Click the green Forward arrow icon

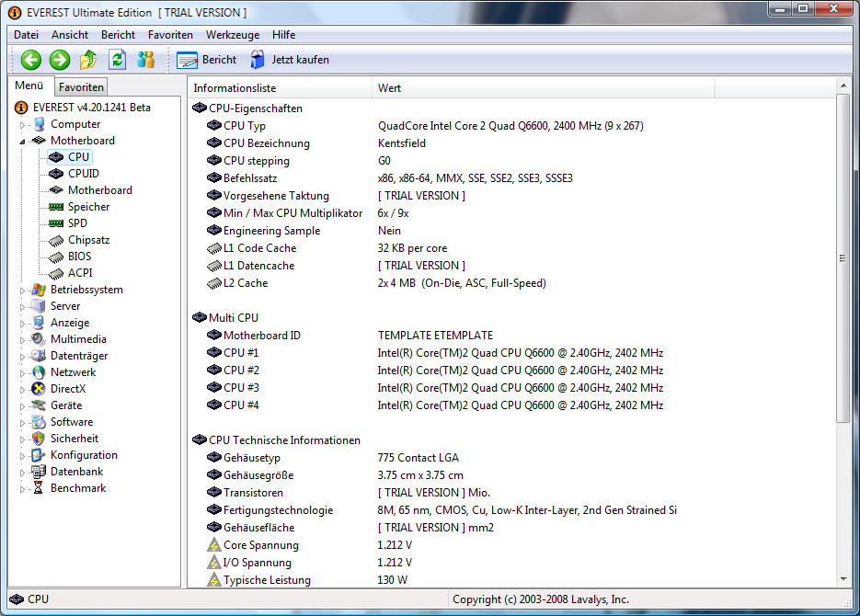(x=59, y=60)
